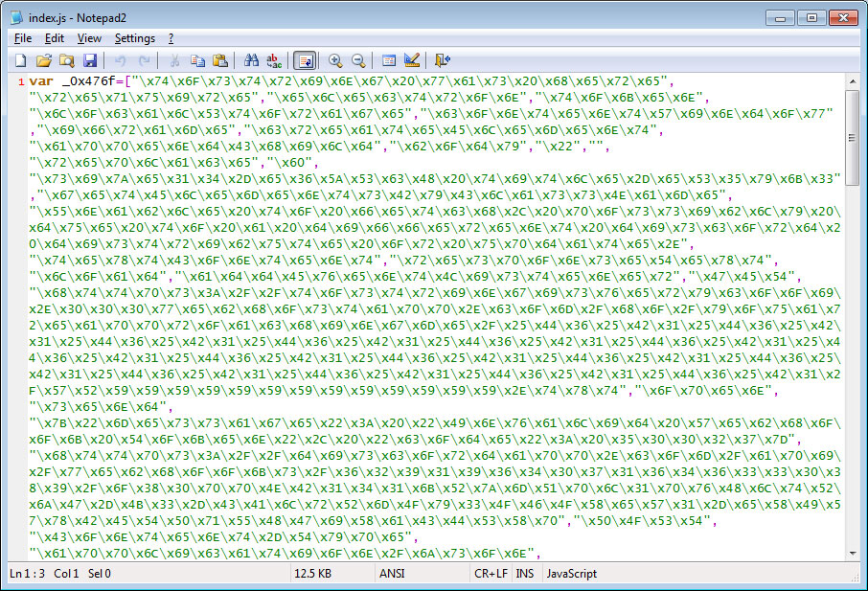
Task: Click the JavaScript scheme status field
Action: [x=572, y=574]
